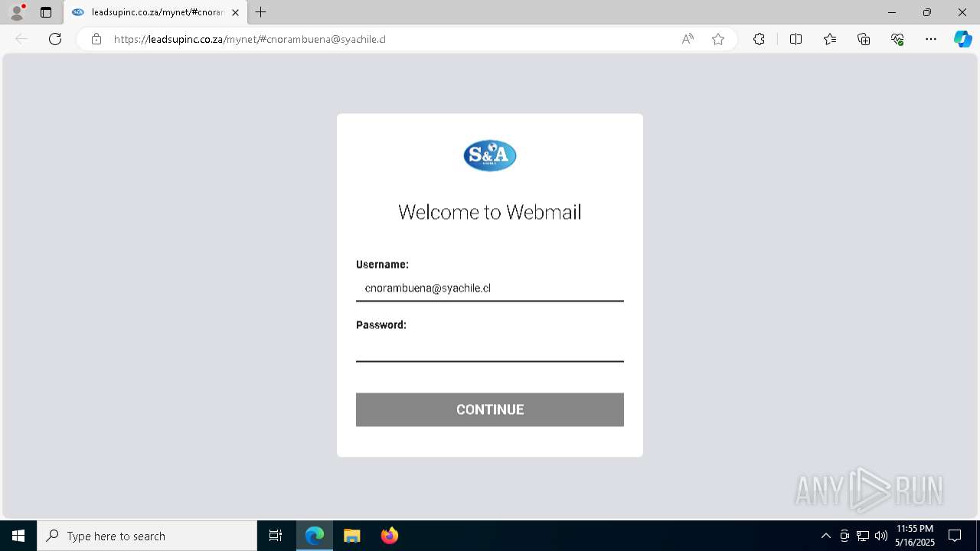Image resolution: width=980 pixels, height=551 pixels.
Task: Open the volume speaker icon
Action: click(881, 536)
